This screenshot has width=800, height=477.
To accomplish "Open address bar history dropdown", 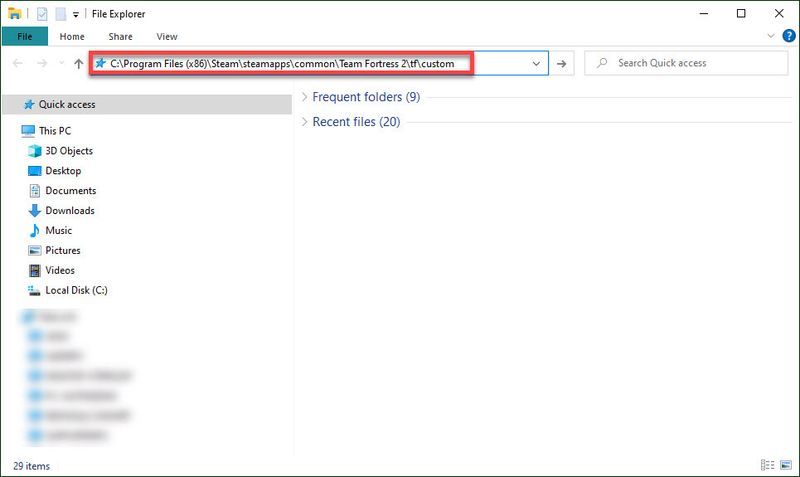I will 536,63.
